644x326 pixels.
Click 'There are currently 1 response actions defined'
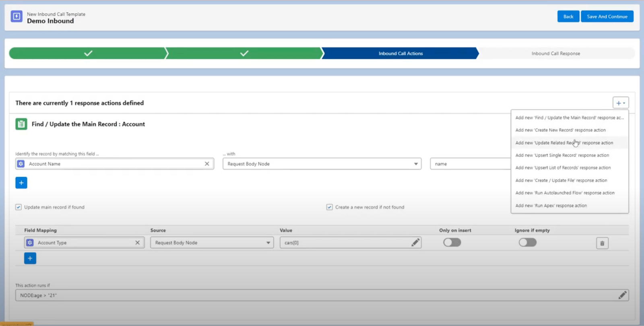click(80, 103)
